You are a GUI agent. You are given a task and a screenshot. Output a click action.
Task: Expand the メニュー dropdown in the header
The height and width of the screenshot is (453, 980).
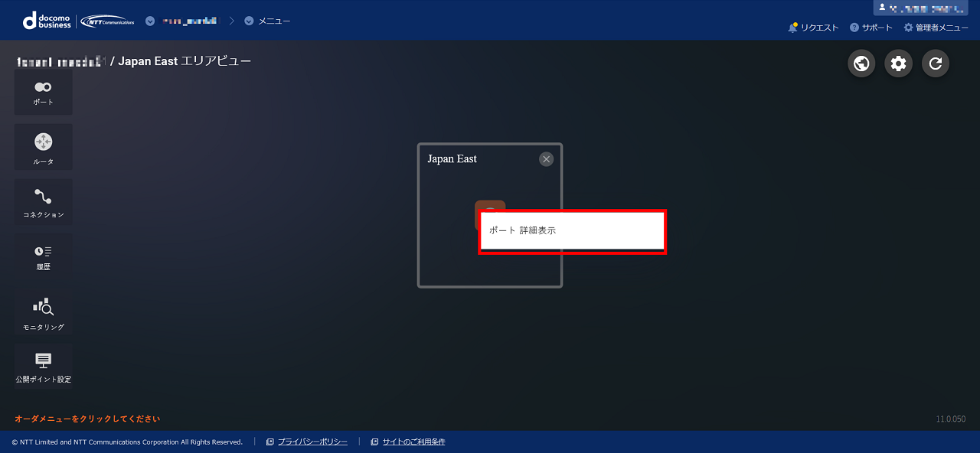(x=267, y=21)
